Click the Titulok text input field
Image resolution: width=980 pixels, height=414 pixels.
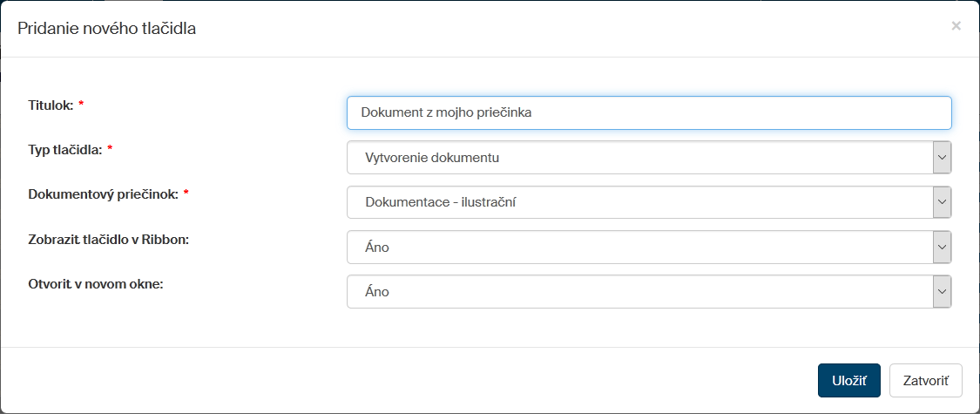[x=648, y=112]
